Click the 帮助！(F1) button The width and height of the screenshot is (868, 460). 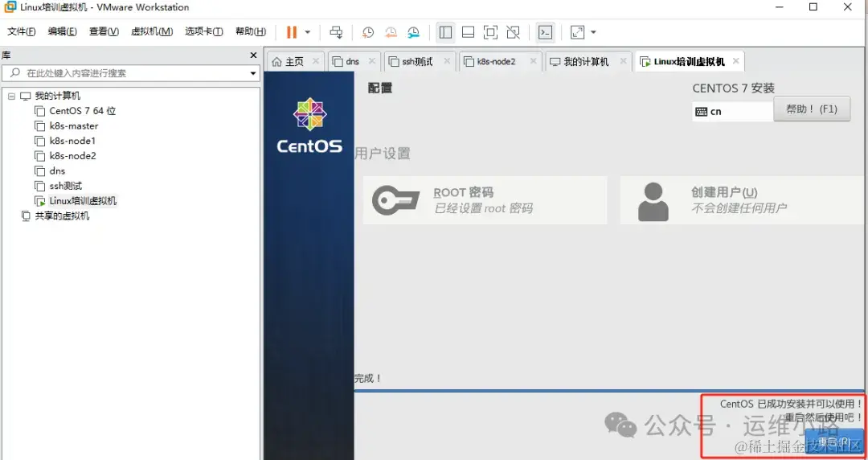pos(812,109)
